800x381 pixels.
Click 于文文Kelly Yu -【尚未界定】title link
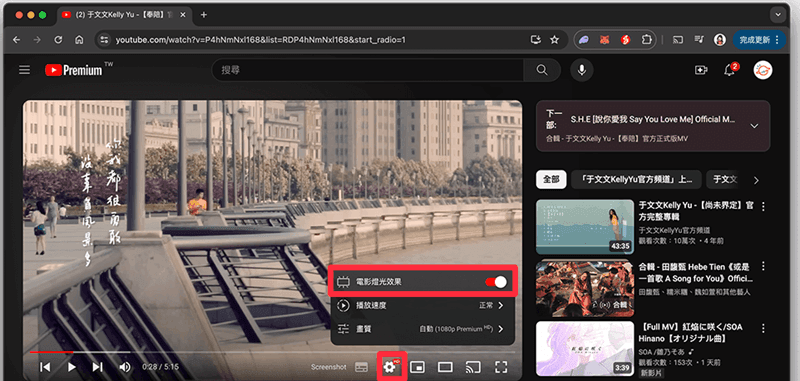(696, 211)
